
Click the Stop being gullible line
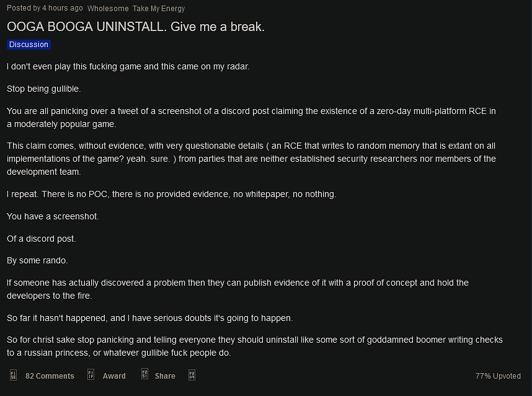(x=44, y=89)
